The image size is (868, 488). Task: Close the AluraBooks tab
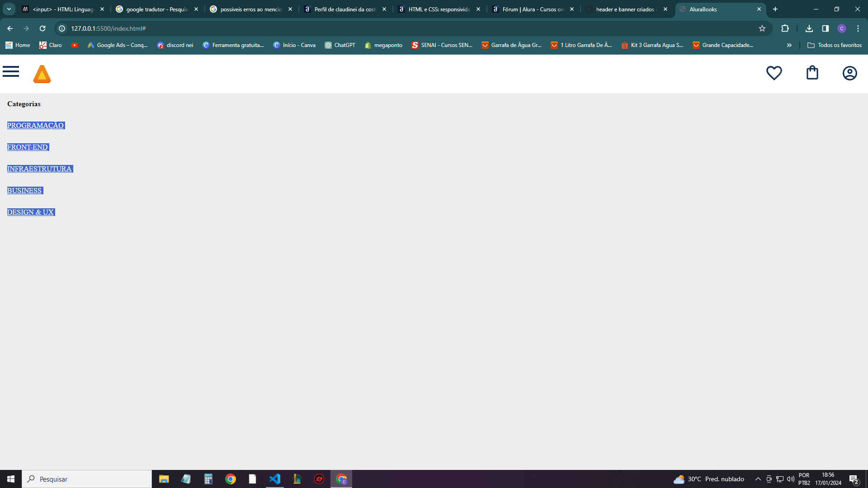point(759,9)
